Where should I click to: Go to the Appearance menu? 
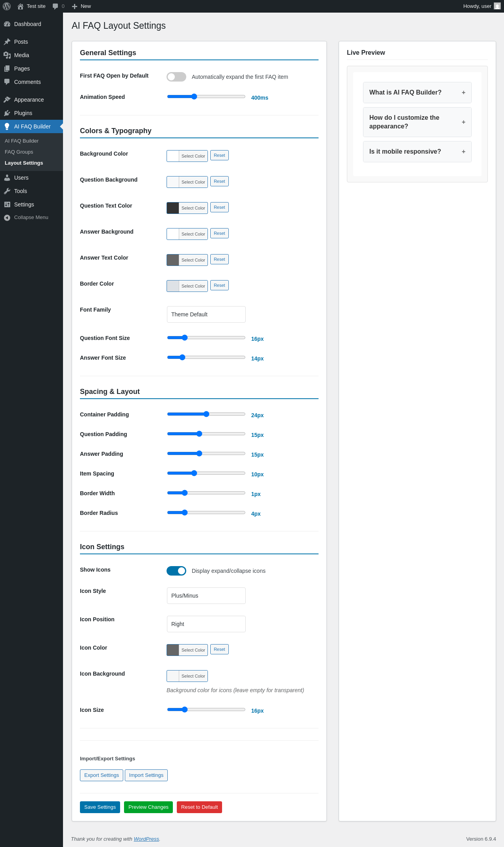pos(29,100)
